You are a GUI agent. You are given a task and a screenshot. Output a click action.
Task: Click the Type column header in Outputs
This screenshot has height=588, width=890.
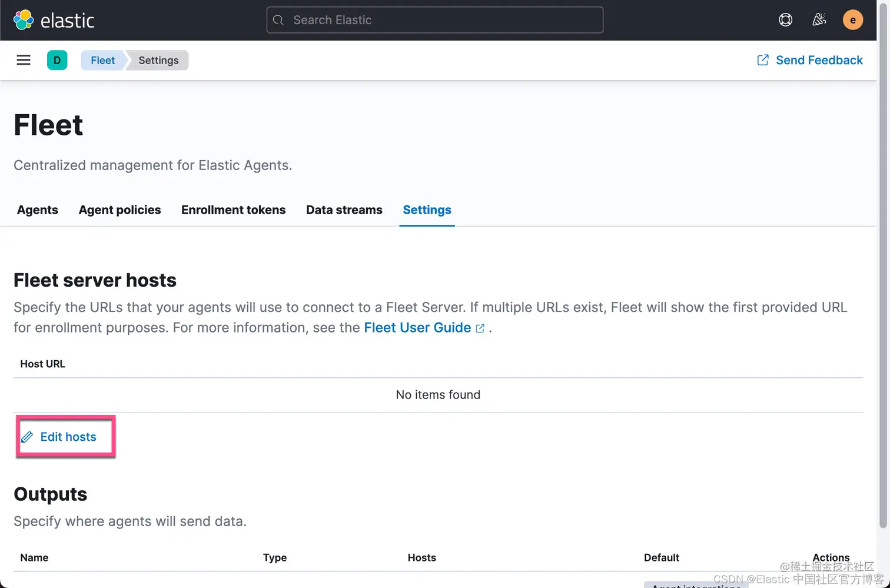tap(275, 557)
